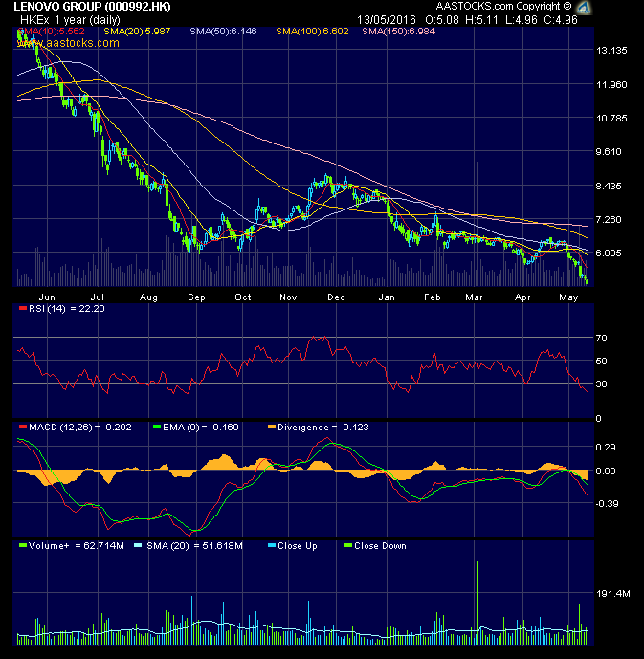Click the green swatch beside Close Down
Image resolution: width=644 pixels, height=659 pixels.
tap(348, 545)
